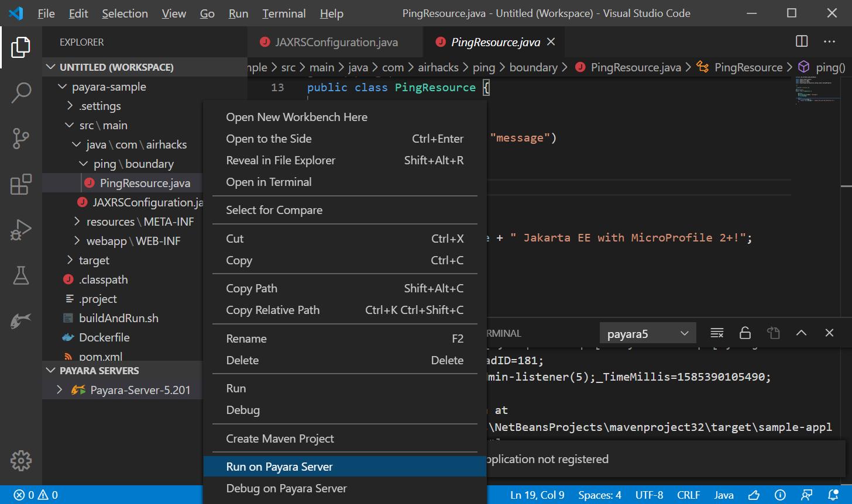The image size is (852, 504).
Task: Open the payara5 terminal selector dropdown
Action: point(648,334)
